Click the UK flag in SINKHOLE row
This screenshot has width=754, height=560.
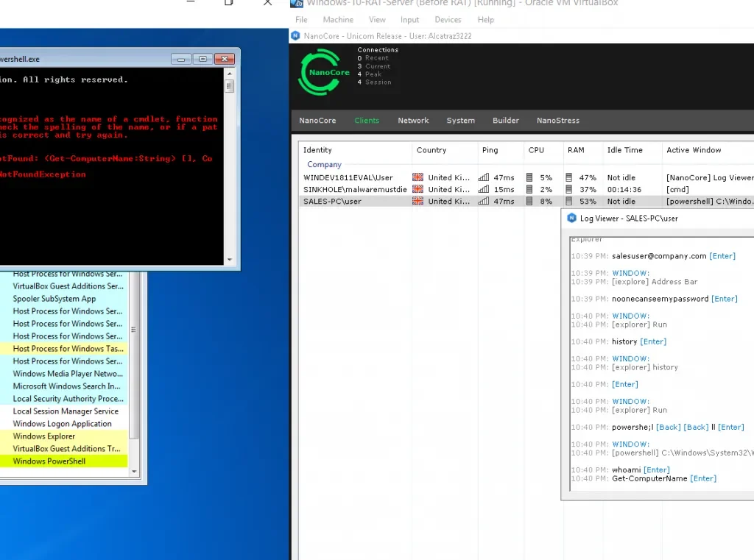coord(418,189)
